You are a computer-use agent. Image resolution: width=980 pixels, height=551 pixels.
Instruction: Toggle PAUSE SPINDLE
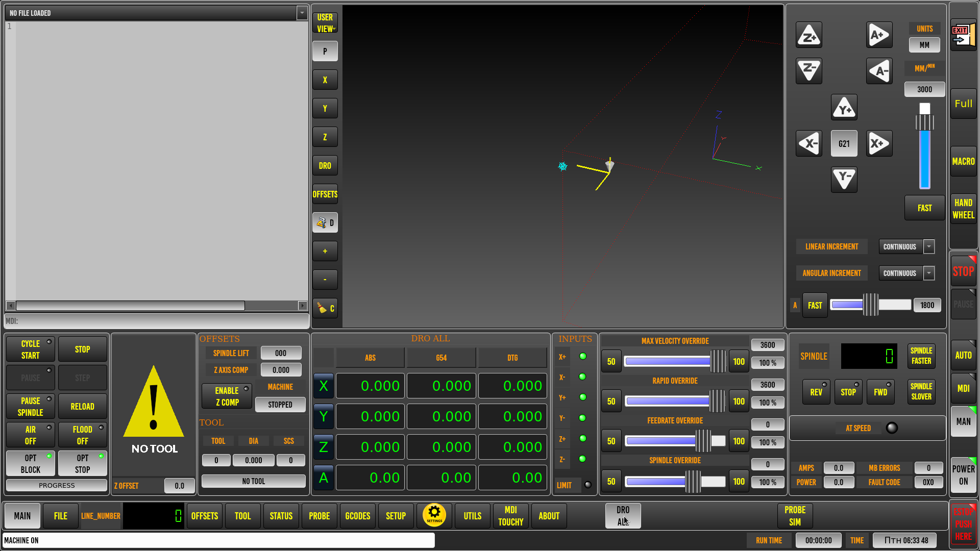(x=31, y=406)
